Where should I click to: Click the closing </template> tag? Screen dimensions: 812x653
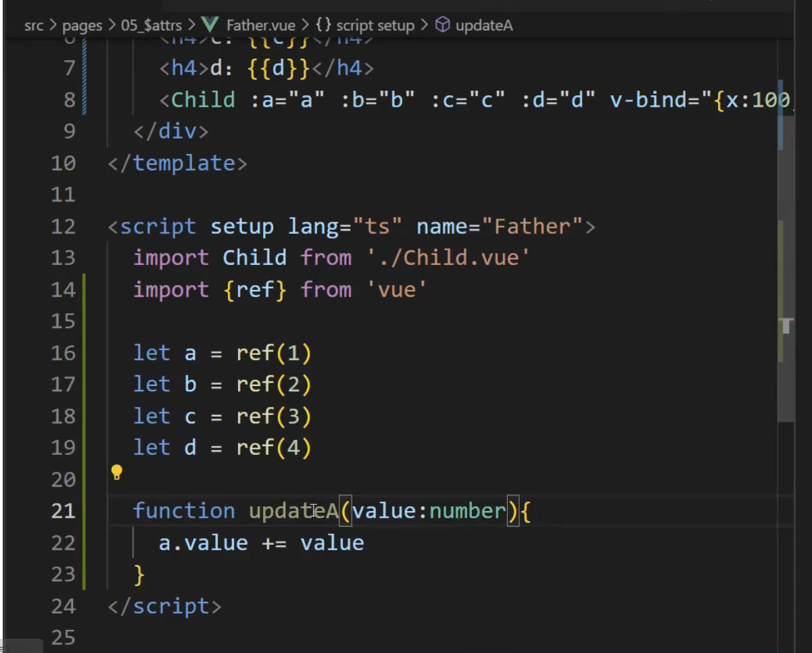[178, 164]
